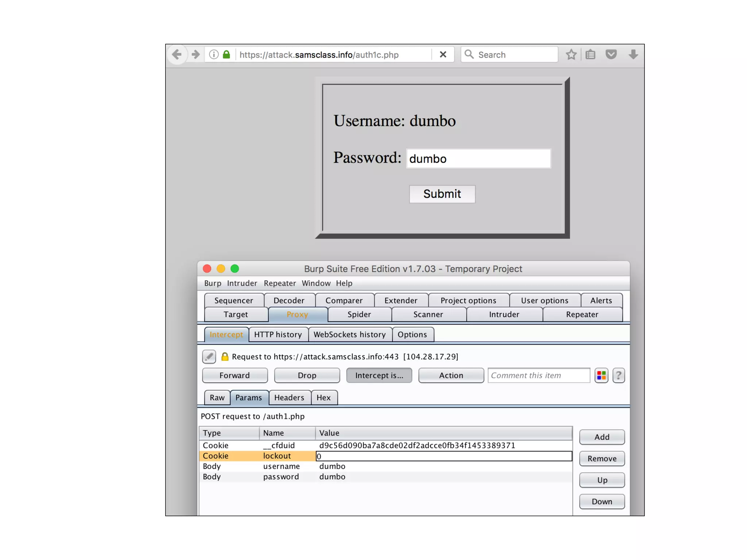This screenshot has height=560, width=747.
Task: Open the Intruder menu in menu bar
Action: [x=242, y=283]
